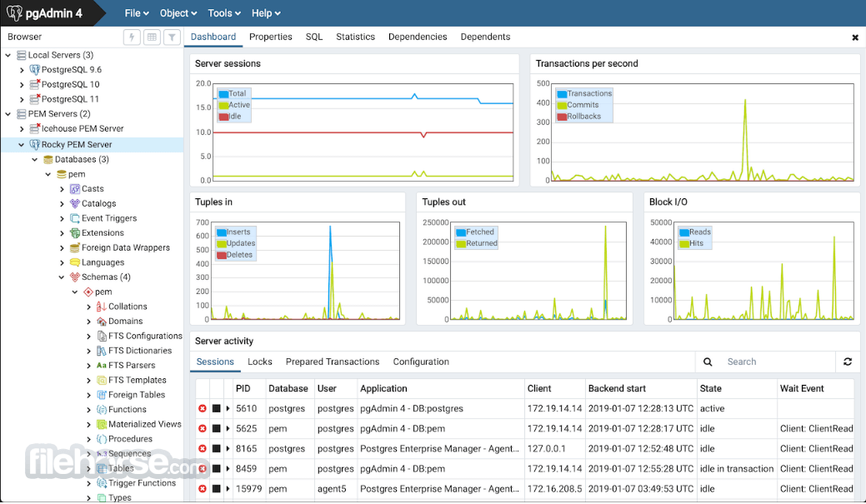Select the Foreign Tables tree item
Viewport: 866px width, 504px height.
[x=137, y=395]
